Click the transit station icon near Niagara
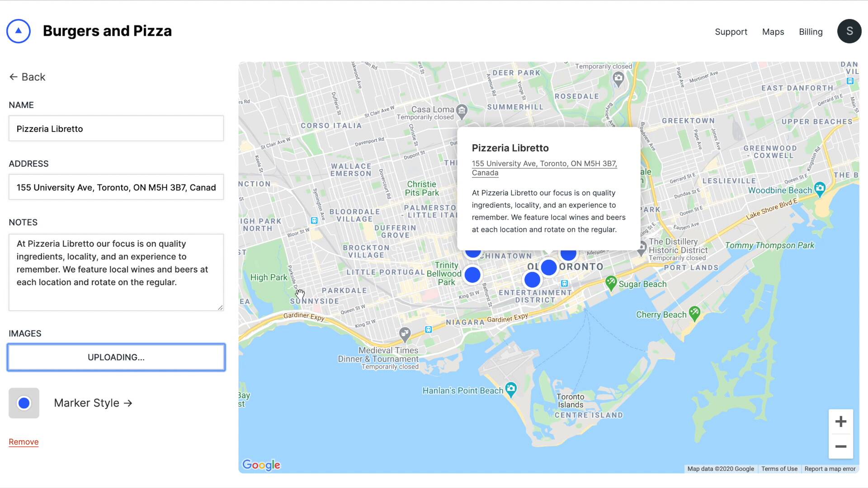This screenshot has width=868, height=488. (429, 329)
